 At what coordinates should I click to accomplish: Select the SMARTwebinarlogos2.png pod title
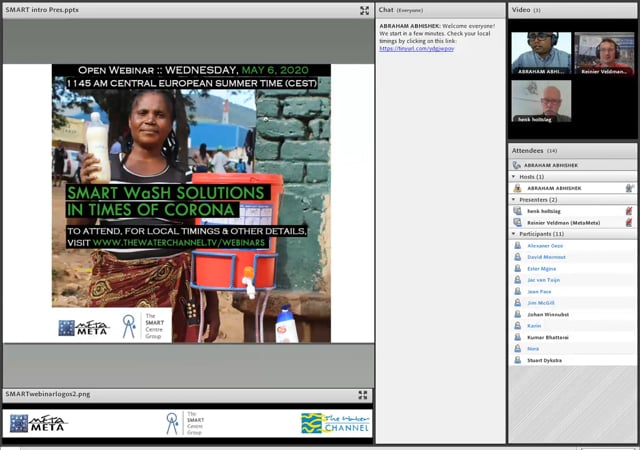48,394
